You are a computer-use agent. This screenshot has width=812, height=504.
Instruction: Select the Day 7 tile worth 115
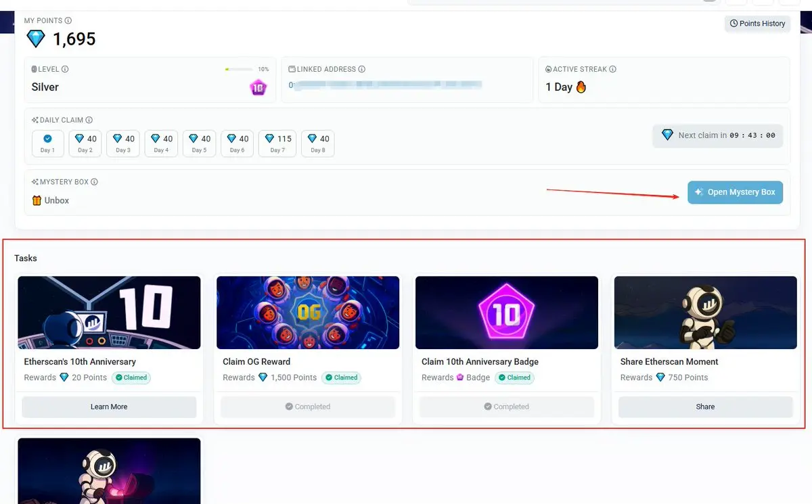coord(277,143)
